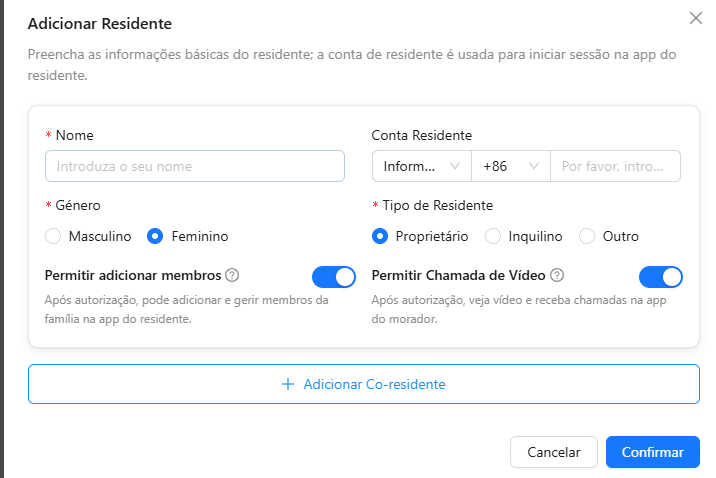Click the Conta Residente number input
The image size is (716, 478).
616,166
